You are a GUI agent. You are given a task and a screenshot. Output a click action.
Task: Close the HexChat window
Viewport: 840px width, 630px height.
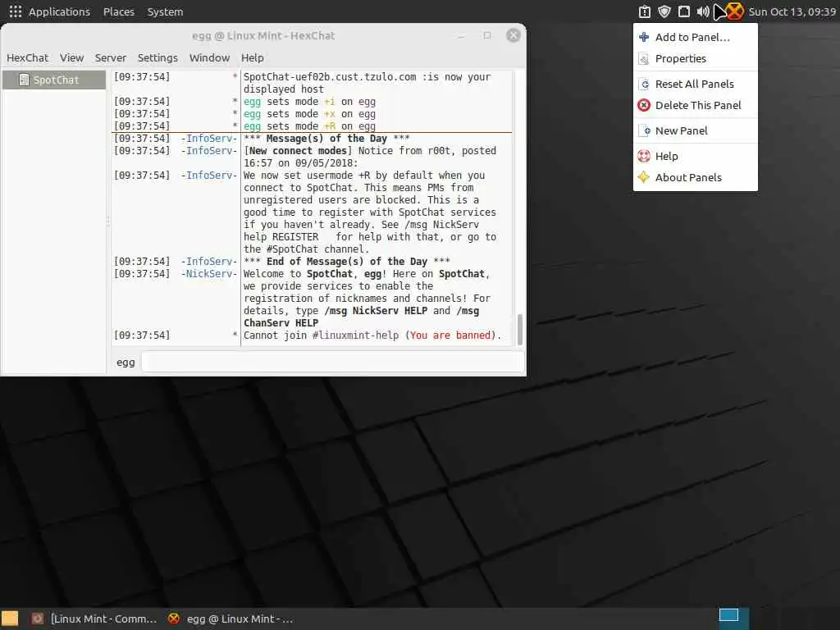pyautogui.click(x=514, y=35)
